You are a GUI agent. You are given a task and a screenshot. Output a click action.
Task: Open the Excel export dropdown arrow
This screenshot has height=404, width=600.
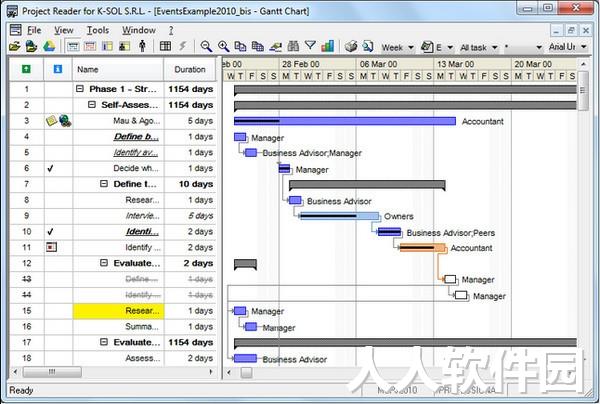(x=450, y=47)
